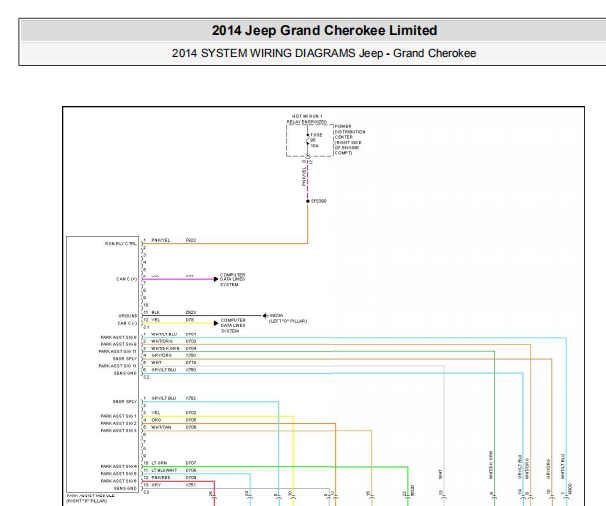Click the 'HOT W/ RUN 1 RELAY ENERGIZED' label
606x506 pixels.
point(307,119)
